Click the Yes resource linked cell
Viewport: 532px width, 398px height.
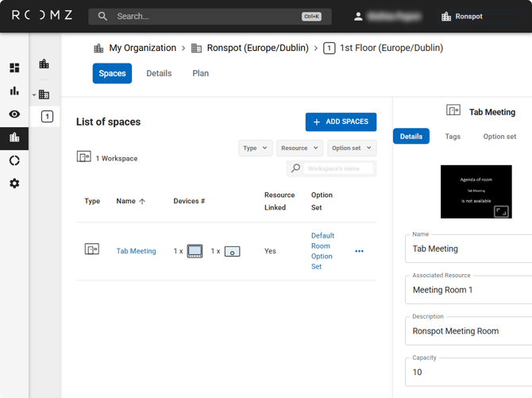click(270, 251)
